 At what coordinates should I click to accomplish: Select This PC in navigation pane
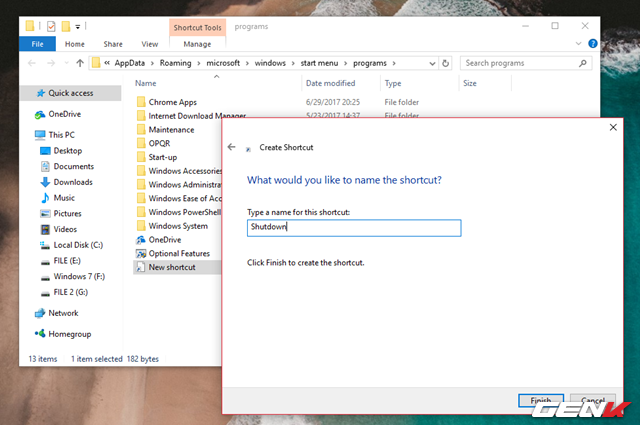61,135
